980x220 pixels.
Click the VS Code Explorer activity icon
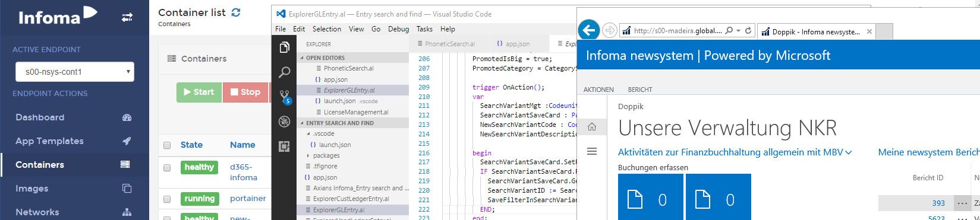(284, 47)
